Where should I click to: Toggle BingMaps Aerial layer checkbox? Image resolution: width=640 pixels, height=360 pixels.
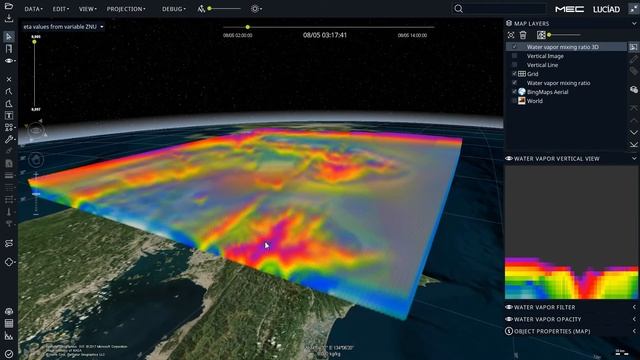point(514,92)
